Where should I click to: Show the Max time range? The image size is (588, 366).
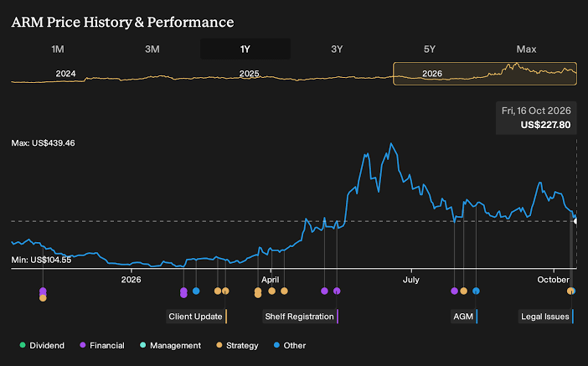[526, 49]
